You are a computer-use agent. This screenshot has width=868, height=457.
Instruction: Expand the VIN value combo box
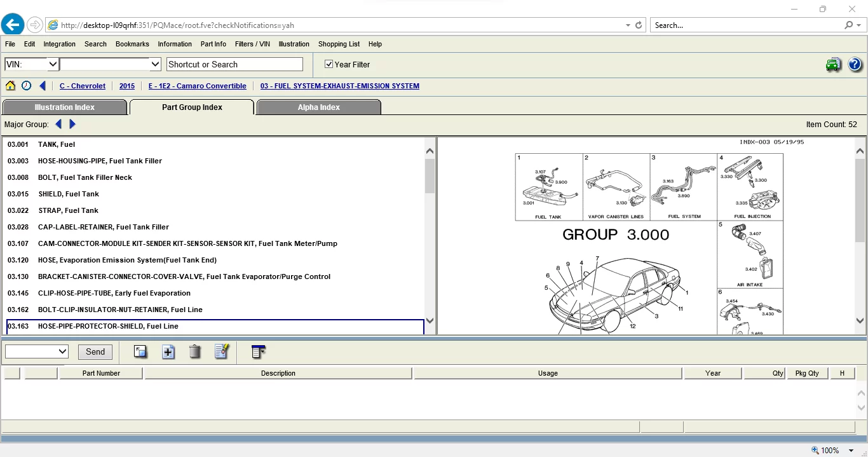(x=155, y=64)
